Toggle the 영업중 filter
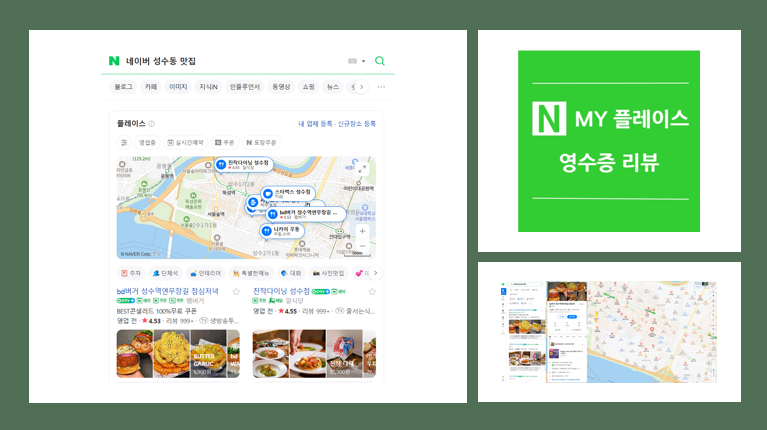Viewport: 767px width, 430px height. coord(147,142)
